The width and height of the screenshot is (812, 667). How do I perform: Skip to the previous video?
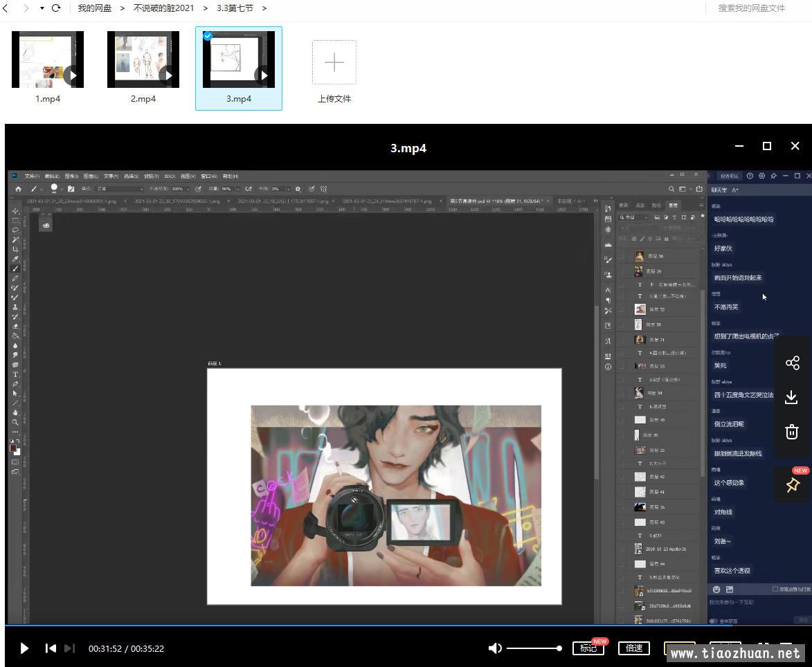[x=51, y=648]
